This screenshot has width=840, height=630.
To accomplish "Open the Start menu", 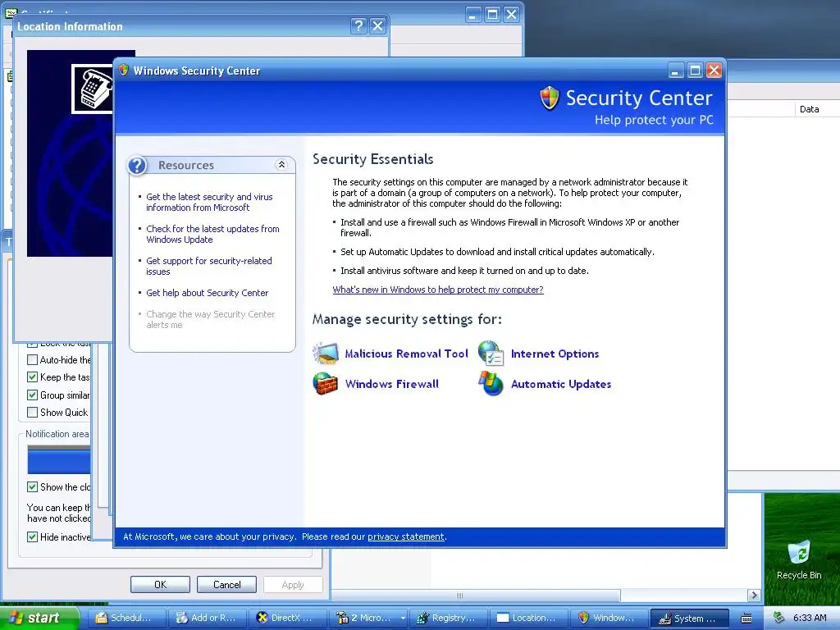I will (39, 618).
